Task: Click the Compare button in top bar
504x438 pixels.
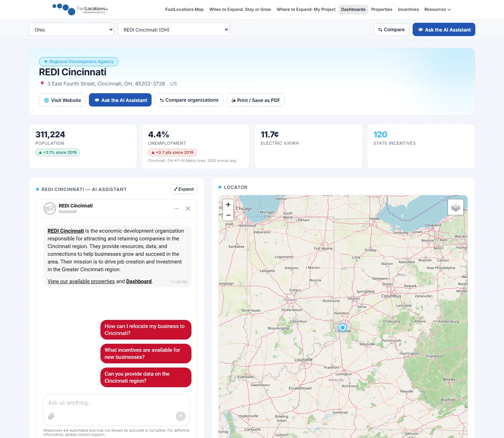Action: [x=391, y=29]
